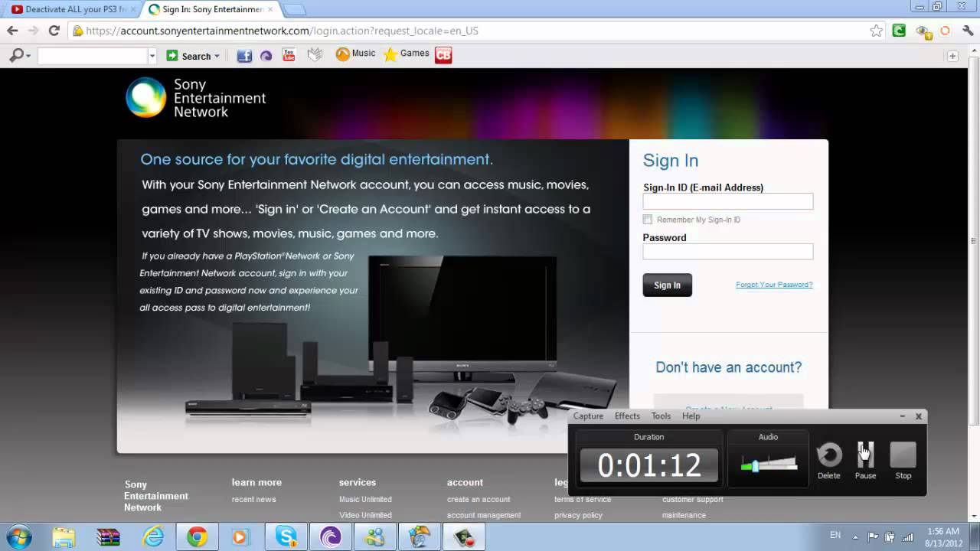Click the plus button at toolbar's right end
The image size is (980, 551).
point(952,56)
